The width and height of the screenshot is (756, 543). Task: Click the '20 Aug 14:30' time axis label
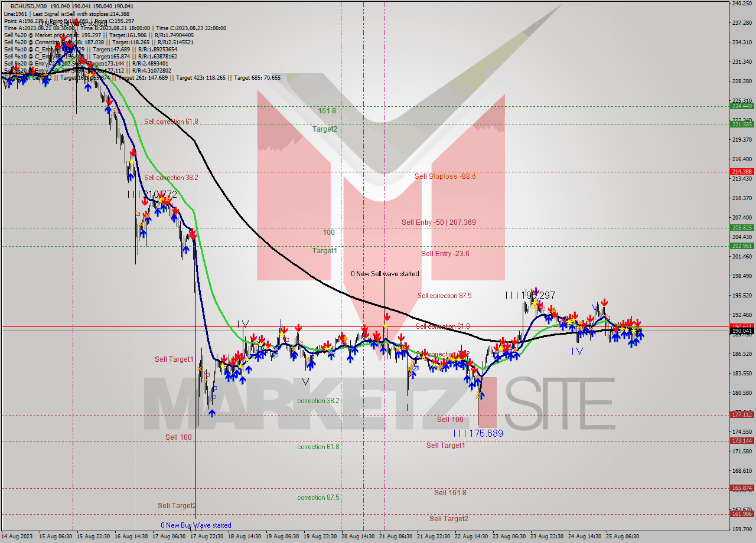pos(358,537)
